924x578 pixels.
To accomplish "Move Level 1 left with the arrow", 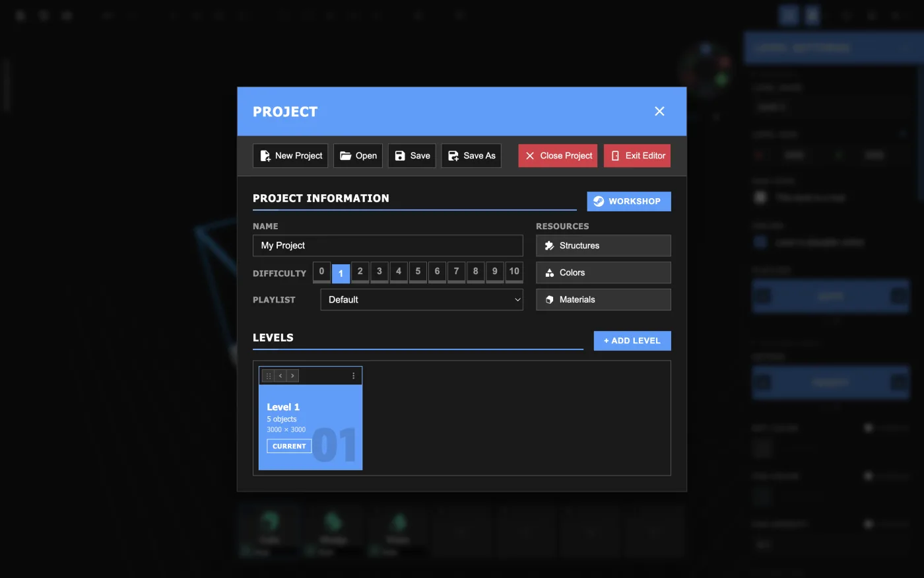I will click(x=280, y=376).
